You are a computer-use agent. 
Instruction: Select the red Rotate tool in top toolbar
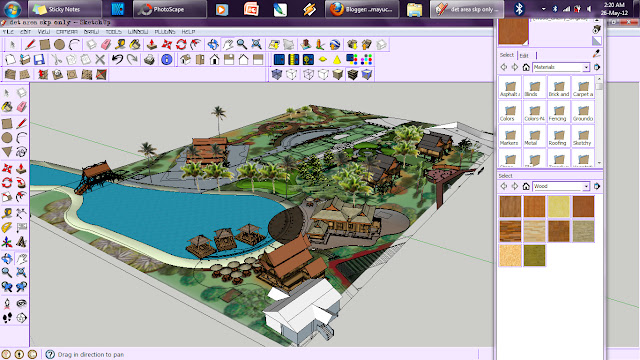coord(181,44)
